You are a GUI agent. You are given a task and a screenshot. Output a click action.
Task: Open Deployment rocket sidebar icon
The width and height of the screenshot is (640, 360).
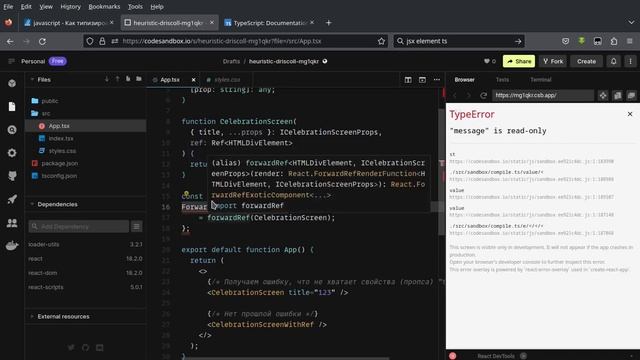point(12,199)
